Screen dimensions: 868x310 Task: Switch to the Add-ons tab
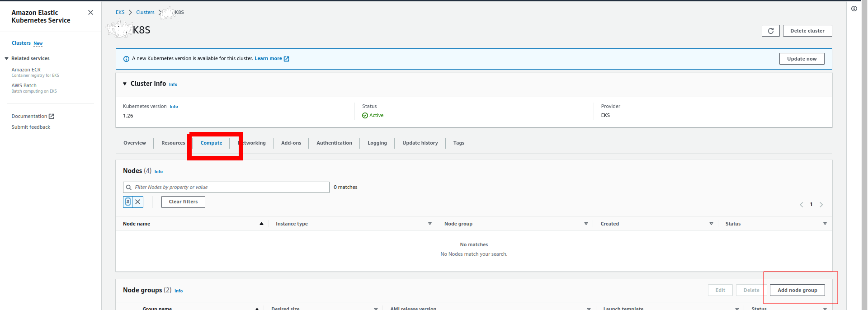(x=291, y=143)
